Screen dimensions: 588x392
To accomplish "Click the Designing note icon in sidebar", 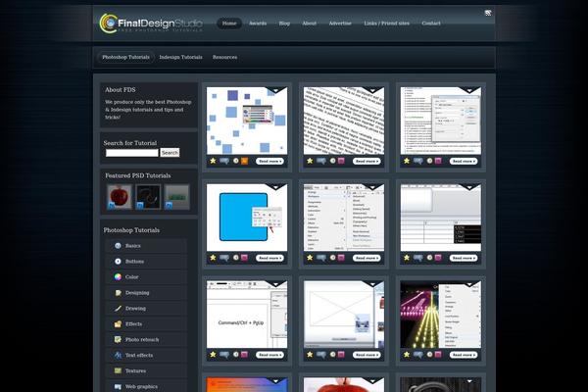I will click(118, 293).
